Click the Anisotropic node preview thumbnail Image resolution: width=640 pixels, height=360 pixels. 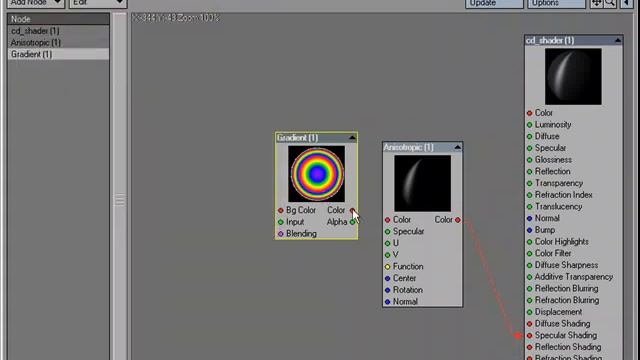click(422, 183)
